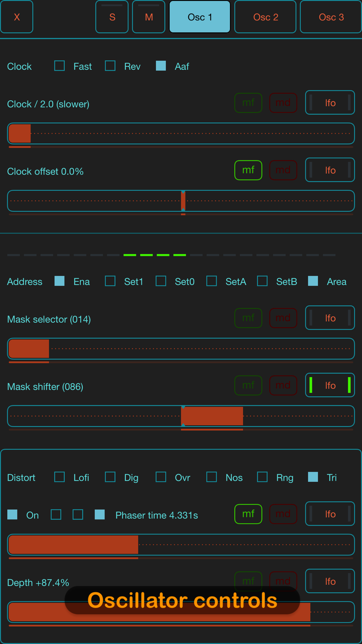Click the Mask selector slider
The image size is (362, 644).
(x=181, y=349)
